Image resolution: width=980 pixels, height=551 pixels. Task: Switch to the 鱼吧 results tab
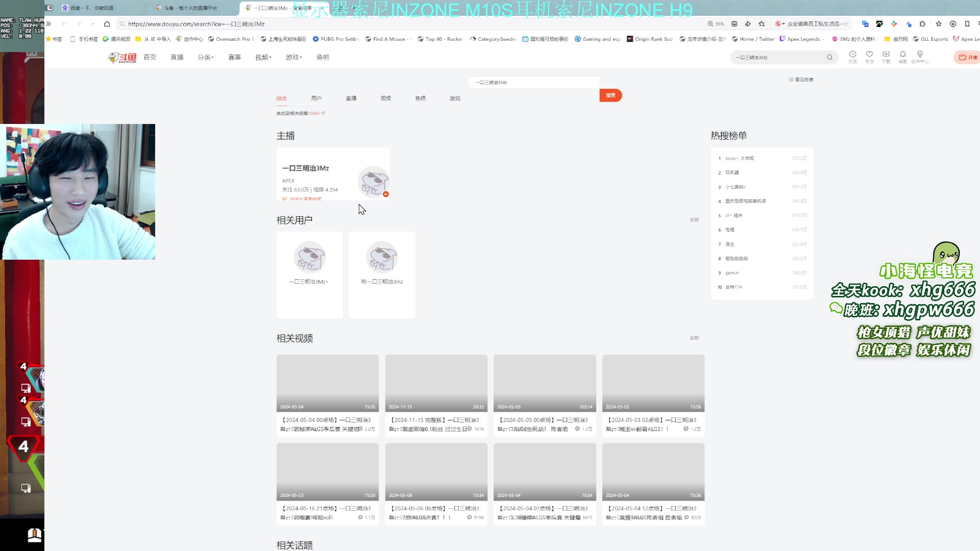pyautogui.click(x=421, y=98)
